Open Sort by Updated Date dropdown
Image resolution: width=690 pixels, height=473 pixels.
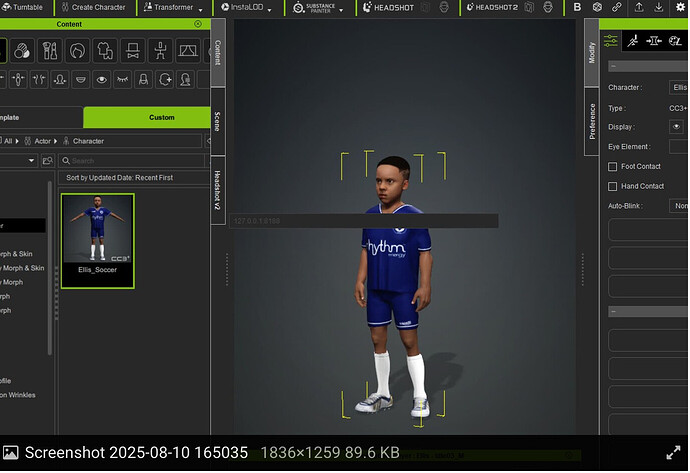(134, 178)
